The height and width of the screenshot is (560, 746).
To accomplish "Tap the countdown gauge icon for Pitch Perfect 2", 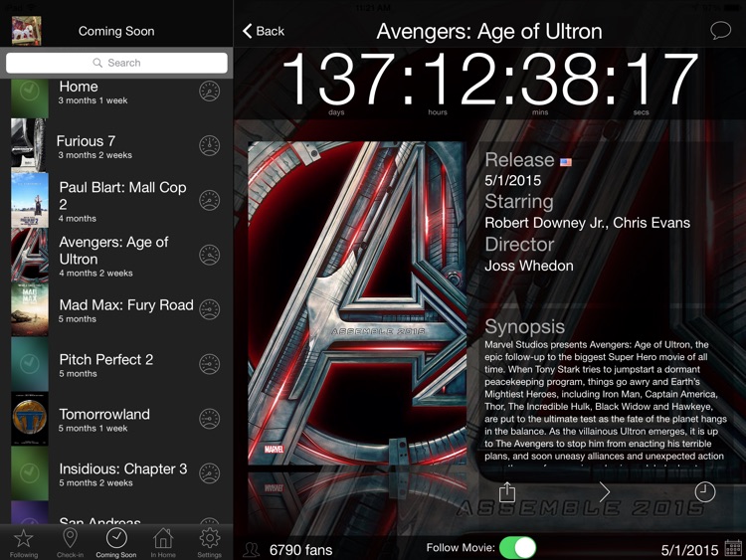I will pyautogui.click(x=209, y=364).
